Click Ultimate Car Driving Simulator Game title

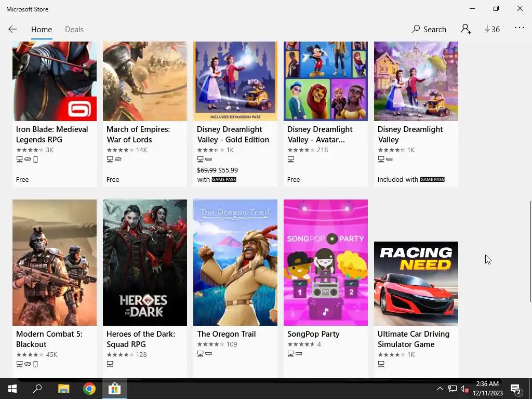point(414,339)
